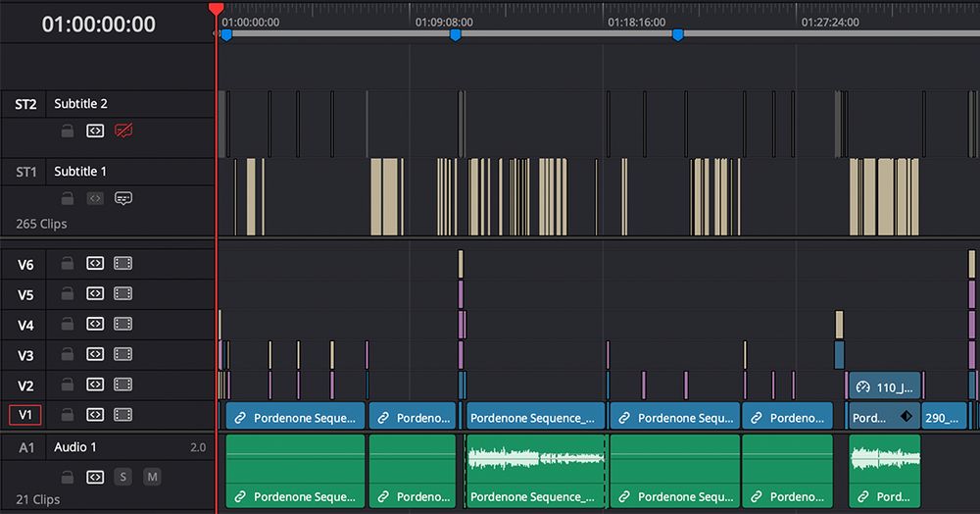Select the V4 track label
Screen dimensions: 980x514
click(x=25, y=325)
